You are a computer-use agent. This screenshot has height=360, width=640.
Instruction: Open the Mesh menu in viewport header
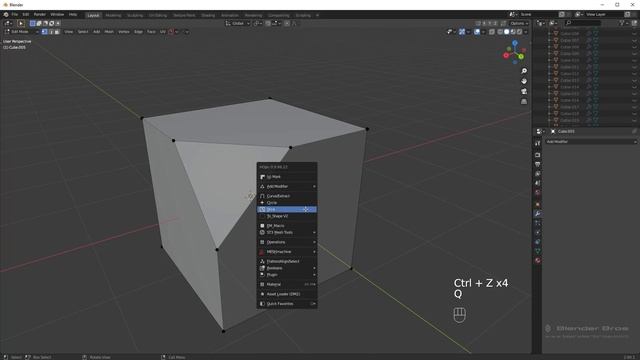[109, 31]
